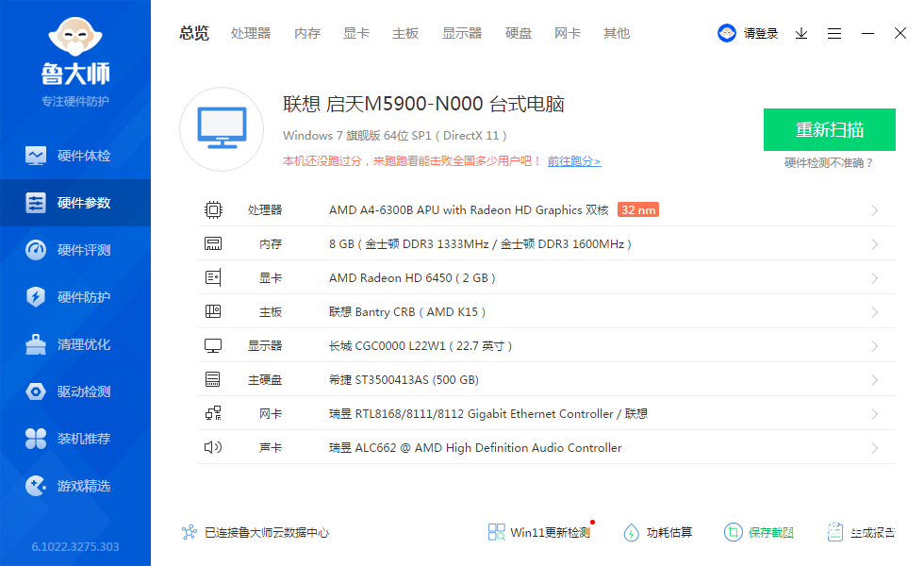Switch to the 网卡 tab
924x566 pixels.
point(568,34)
